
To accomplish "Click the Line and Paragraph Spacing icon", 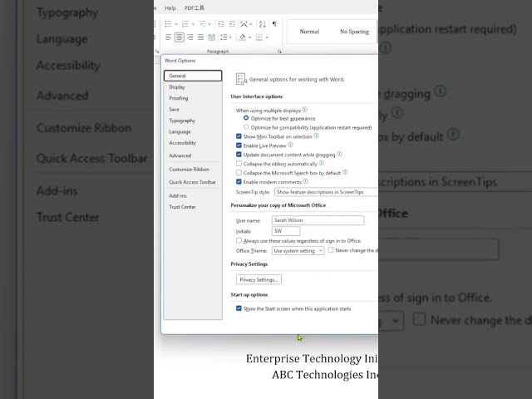I will coord(224,37).
